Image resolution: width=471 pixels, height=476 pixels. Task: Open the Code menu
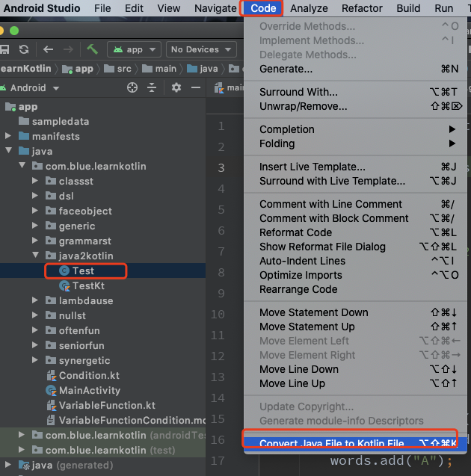tap(263, 8)
